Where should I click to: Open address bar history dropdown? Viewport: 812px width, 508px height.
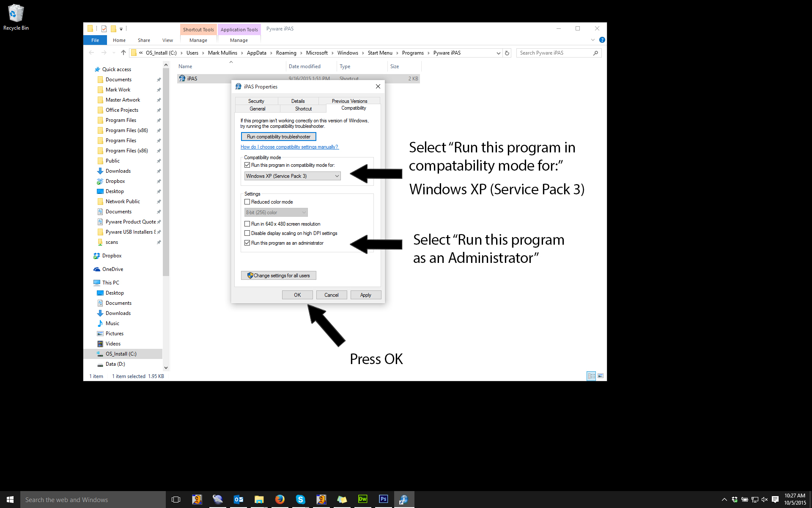click(x=498, y=53)
